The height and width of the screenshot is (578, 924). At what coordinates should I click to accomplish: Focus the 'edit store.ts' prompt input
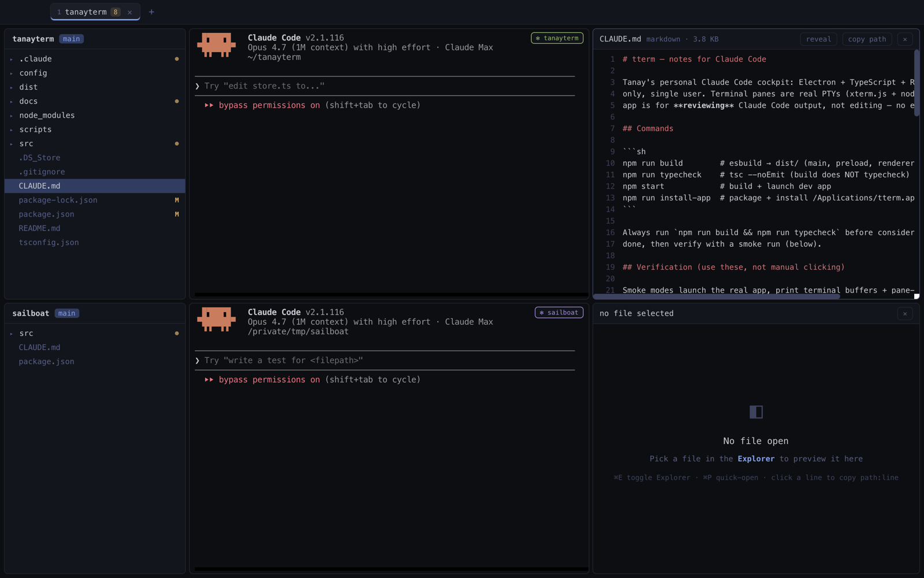[385, 86]
